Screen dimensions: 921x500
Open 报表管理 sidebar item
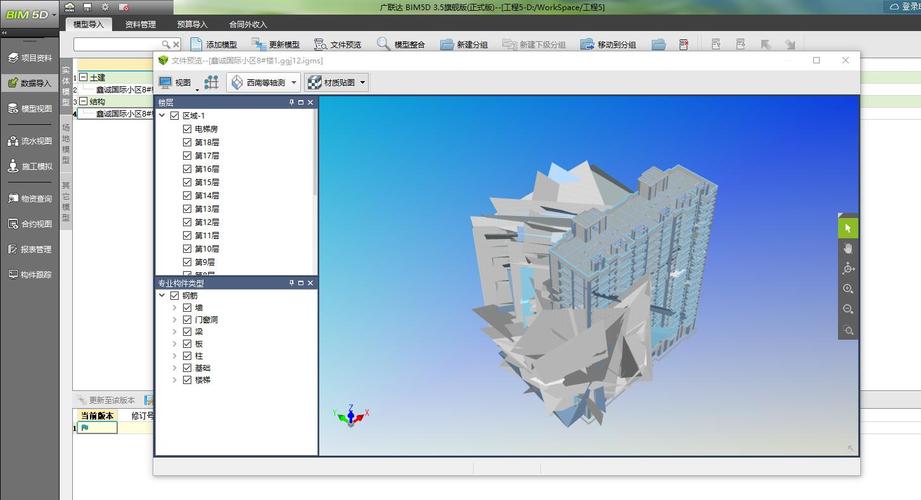tap(29, 249)
